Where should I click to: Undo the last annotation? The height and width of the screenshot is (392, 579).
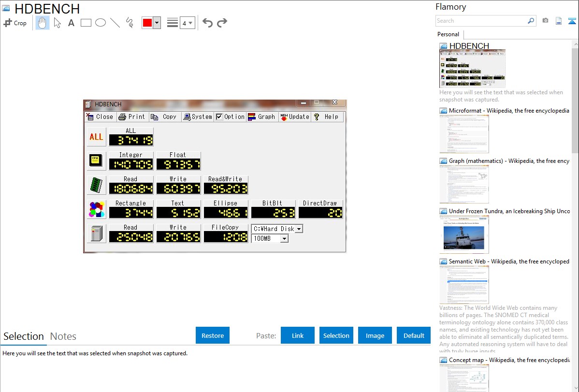point(207,23)
